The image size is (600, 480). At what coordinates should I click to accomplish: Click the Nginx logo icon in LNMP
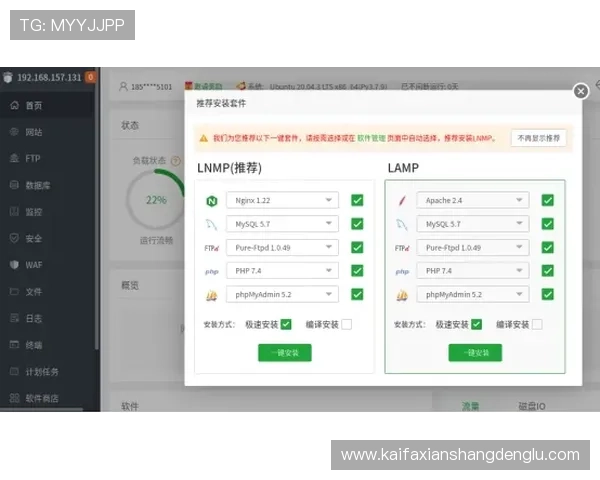(212, 201)
